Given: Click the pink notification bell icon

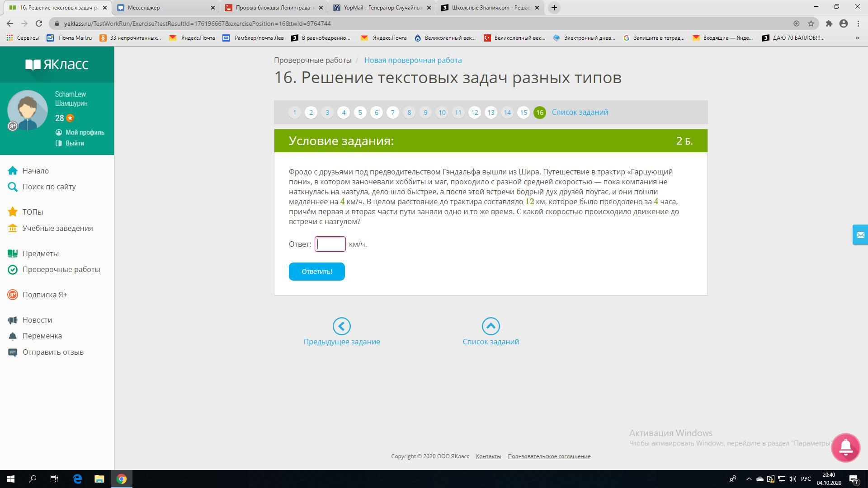Looking at the screenshot, I should 845,447.
